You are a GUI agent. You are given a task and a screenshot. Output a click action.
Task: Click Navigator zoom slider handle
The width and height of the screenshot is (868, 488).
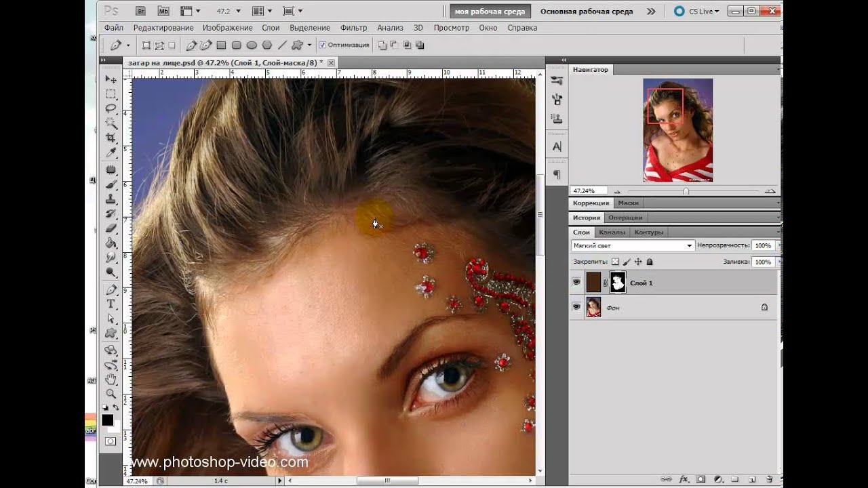pyautogui.click(x=686, y=191)
